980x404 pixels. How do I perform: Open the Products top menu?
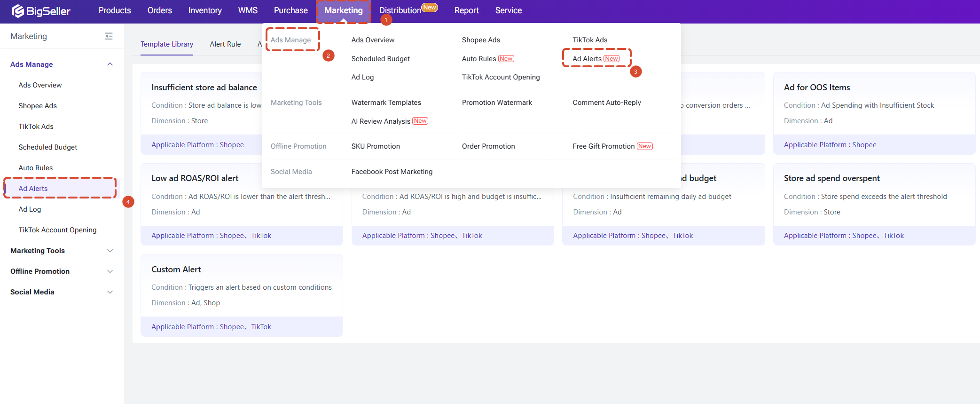coord(115,10)
